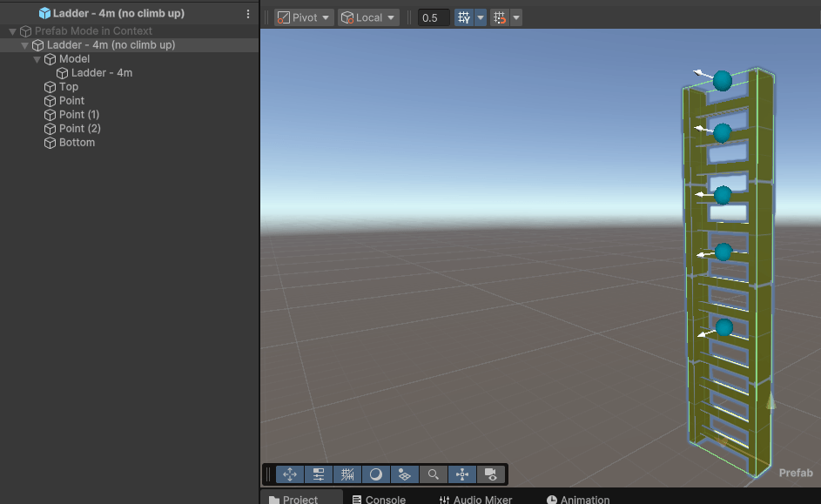The width and height of the screenshot is (821, 504).
Task: Click the sphere-over-grid overlay icon
Action: [x=404, y=474]
